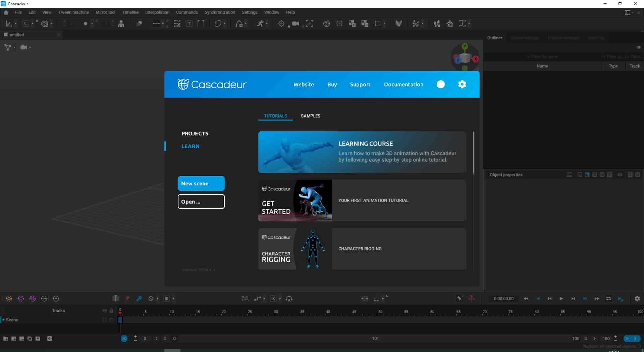
Task: Click the footprints icon in the top toolbar
Action: (437, 24)
